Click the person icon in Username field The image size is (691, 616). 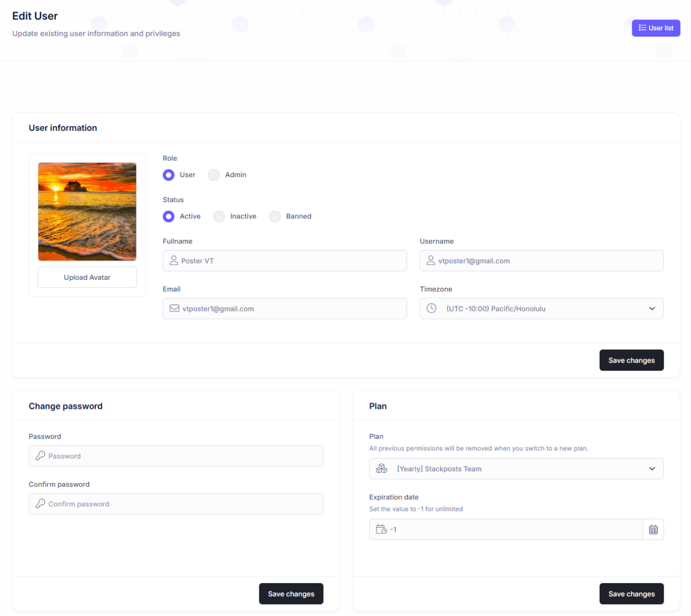431,261
